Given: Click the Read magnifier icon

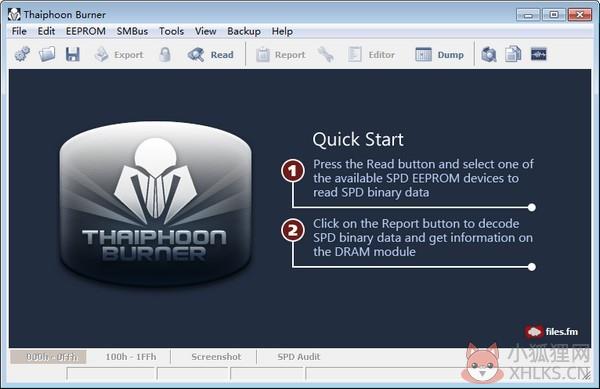Looking at the screenshot, I should 196,55.
